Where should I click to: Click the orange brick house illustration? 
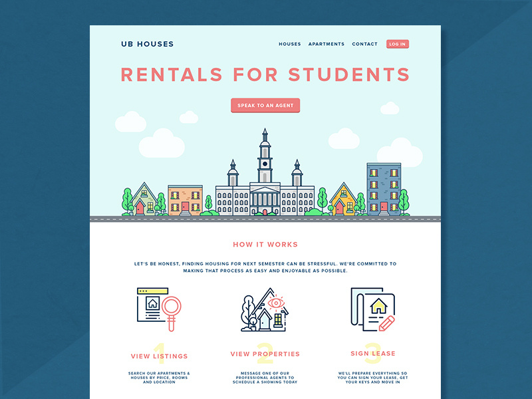point(186,200)
